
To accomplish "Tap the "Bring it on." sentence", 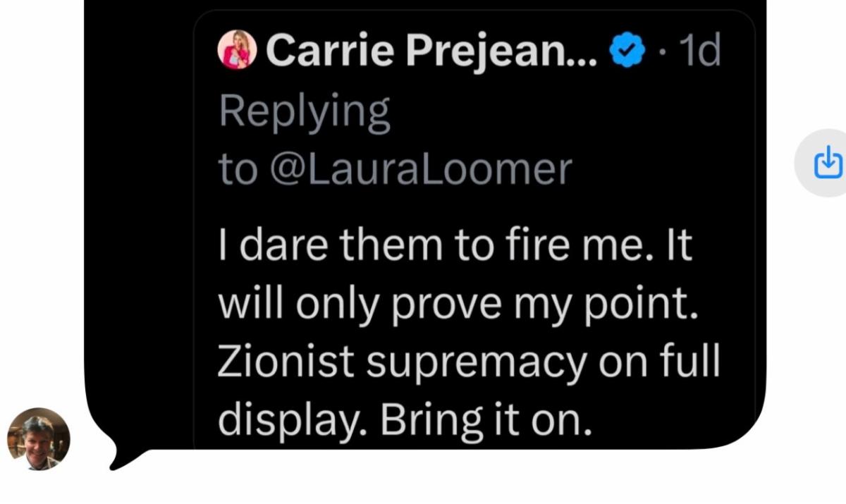I will point(483,420).
